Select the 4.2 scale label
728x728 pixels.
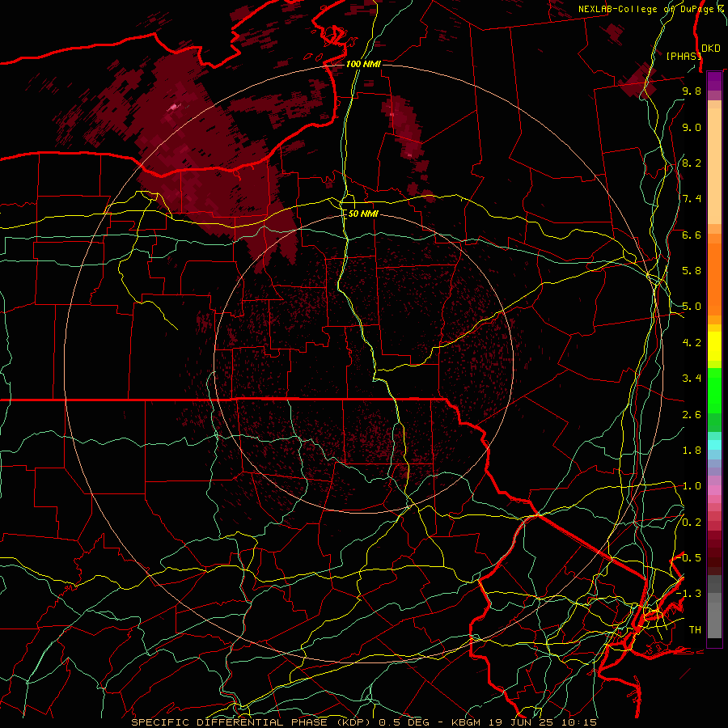click(x=692, y=343)
